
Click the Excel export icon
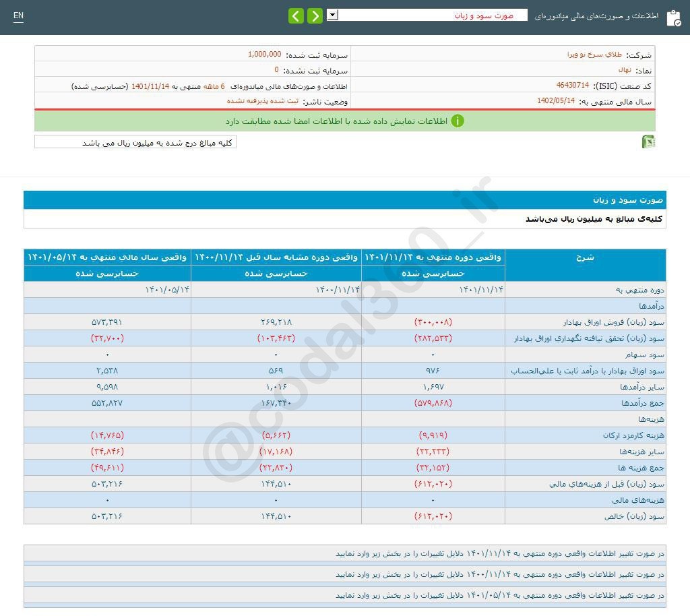click(648, 142)
